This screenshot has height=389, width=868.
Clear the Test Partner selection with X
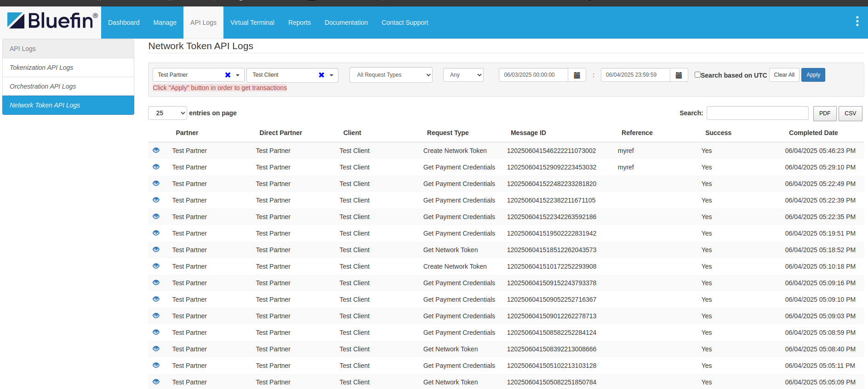pyautogui.click(x=228, y=75)
